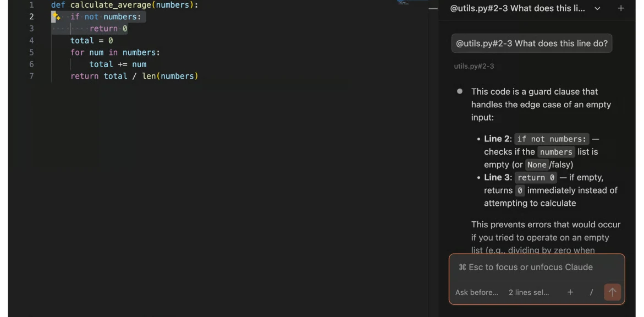Click the "This prevents errors that would occur" paragraph

tap(546, 237)
